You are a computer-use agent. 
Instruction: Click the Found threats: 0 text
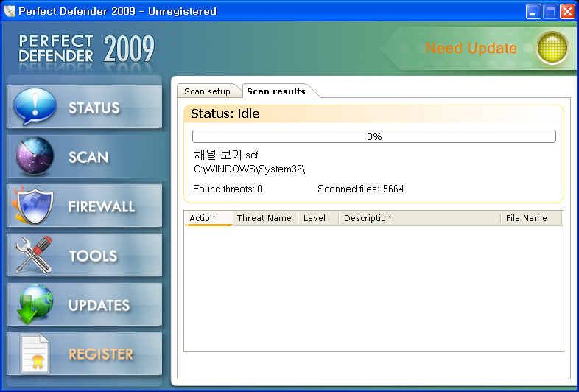(228, 189)
